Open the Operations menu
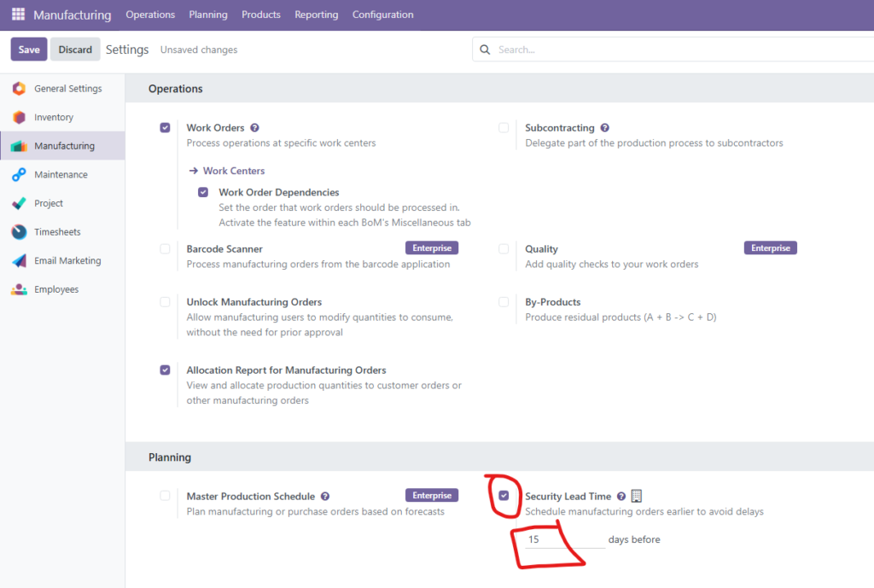This screenshot has width=874, height=588. (x=150, y=15)
